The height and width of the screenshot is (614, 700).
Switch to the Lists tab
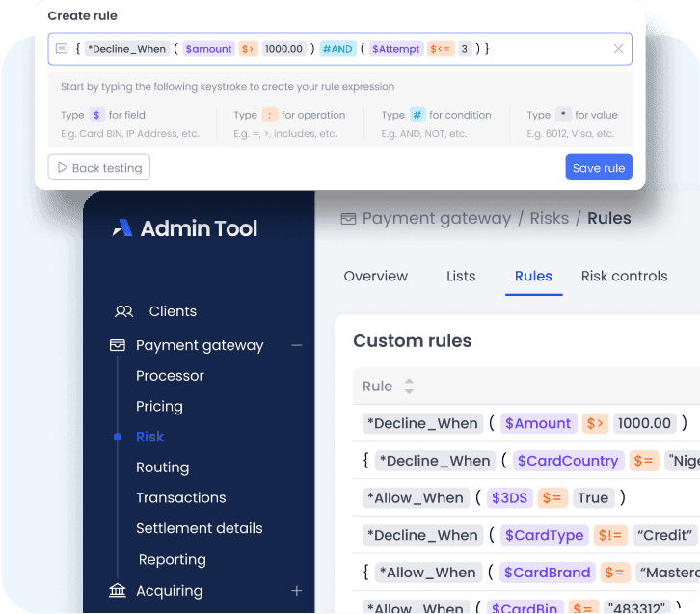point(461,276)
